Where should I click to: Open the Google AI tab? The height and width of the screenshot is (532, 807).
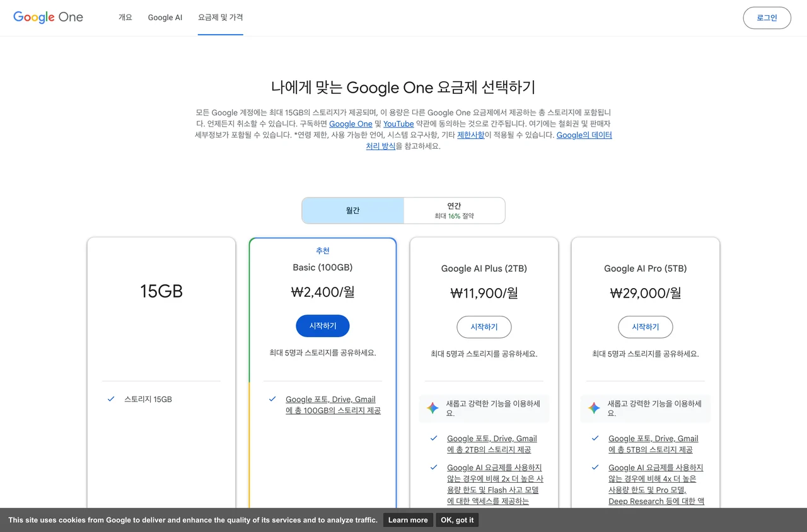(165, 18)
